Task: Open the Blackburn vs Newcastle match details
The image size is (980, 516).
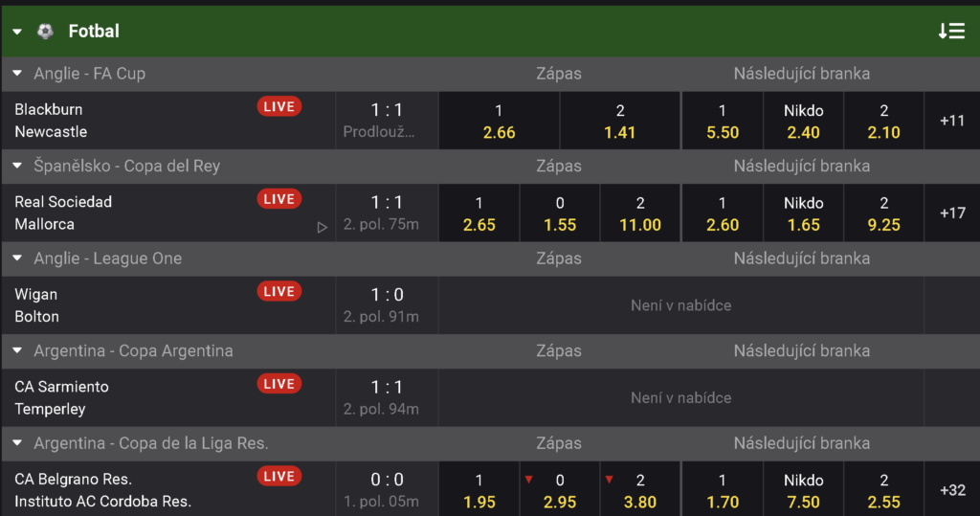Action: (x=168, y=121)
